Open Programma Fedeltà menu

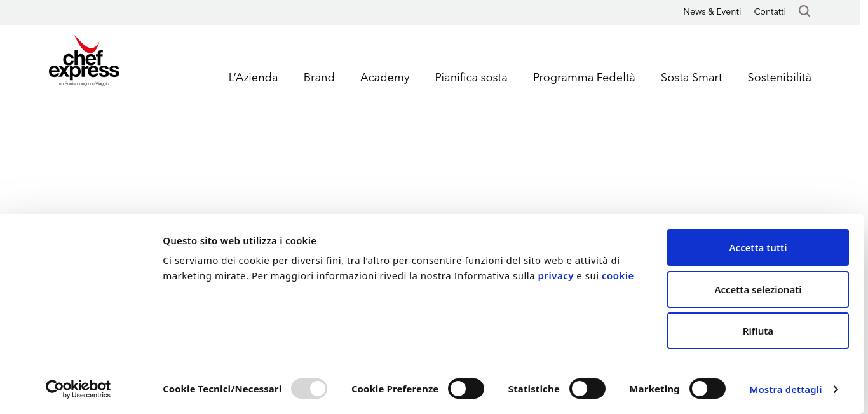pos(584,78)
